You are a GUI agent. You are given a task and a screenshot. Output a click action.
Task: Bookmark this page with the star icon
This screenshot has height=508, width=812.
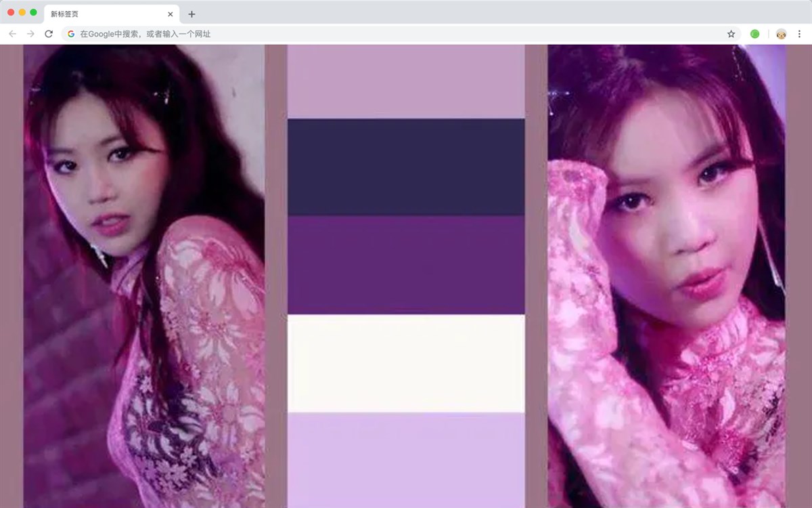[731, 34]
